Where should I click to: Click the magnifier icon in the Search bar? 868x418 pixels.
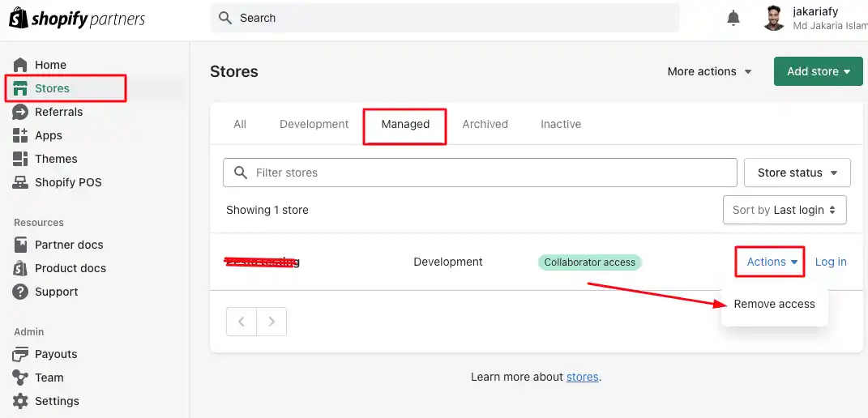[x=224, y=19]
